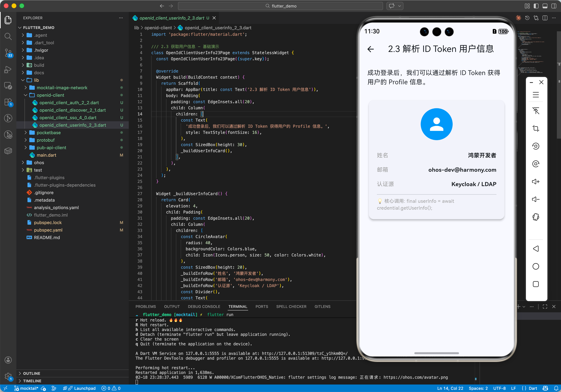561x392 pixels.
Task: Expand the OUTLINE section
Action: point(32,373)
